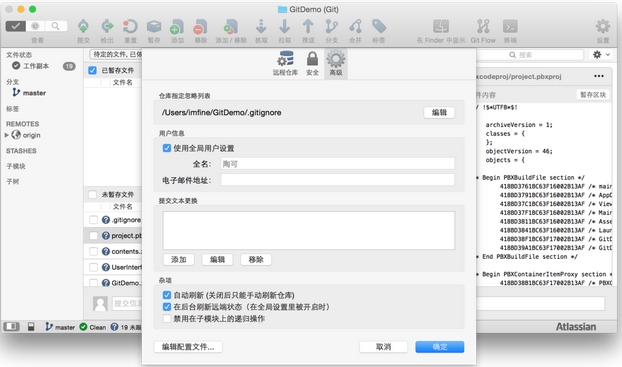The width and height of the screenshot is (622, 367).
Task: Click the email address input field
Action: pyautogui.click(x=338, y=180)
